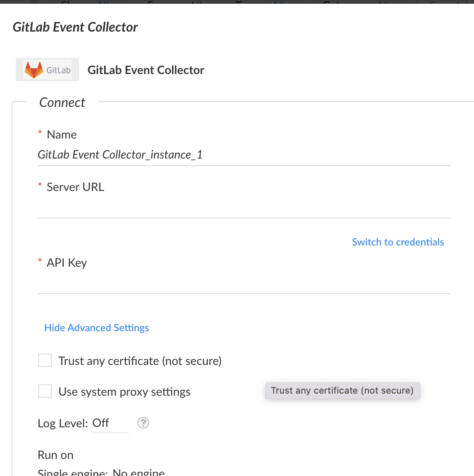474x476 pixels.
Task: Click the Connect section heading
Action: (62, 102)
